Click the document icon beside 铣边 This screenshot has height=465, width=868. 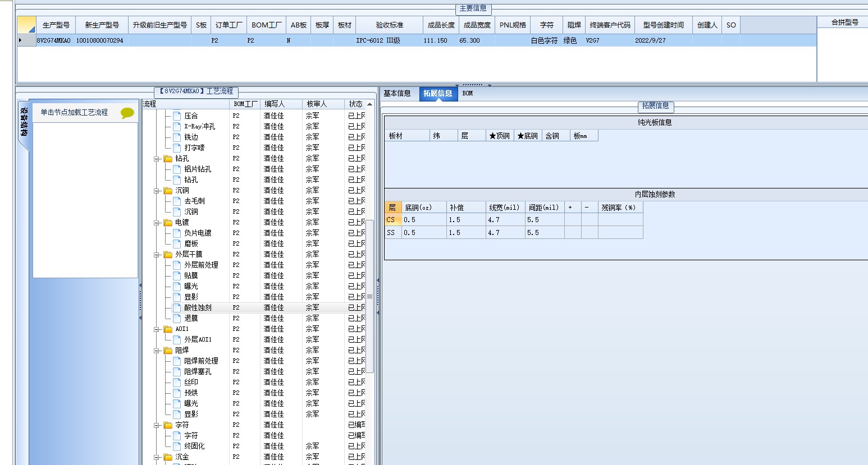pyautogui.click(x=177, y=137)
